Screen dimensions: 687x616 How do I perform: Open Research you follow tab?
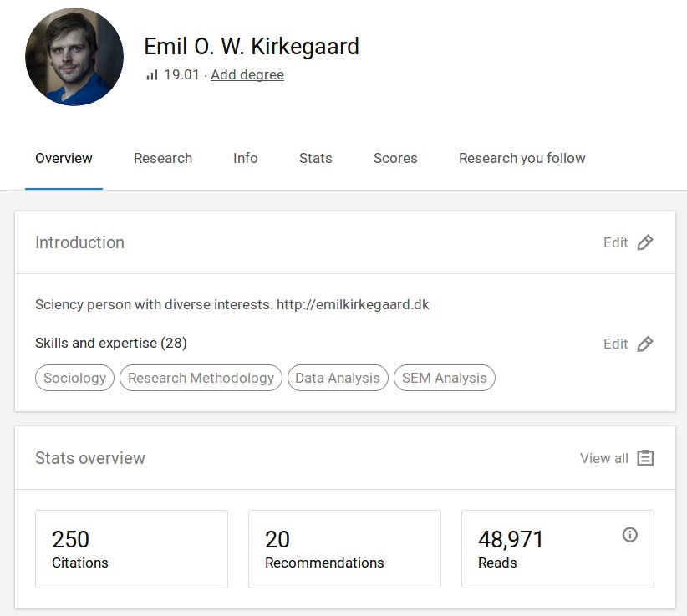(x=522, y=158)
